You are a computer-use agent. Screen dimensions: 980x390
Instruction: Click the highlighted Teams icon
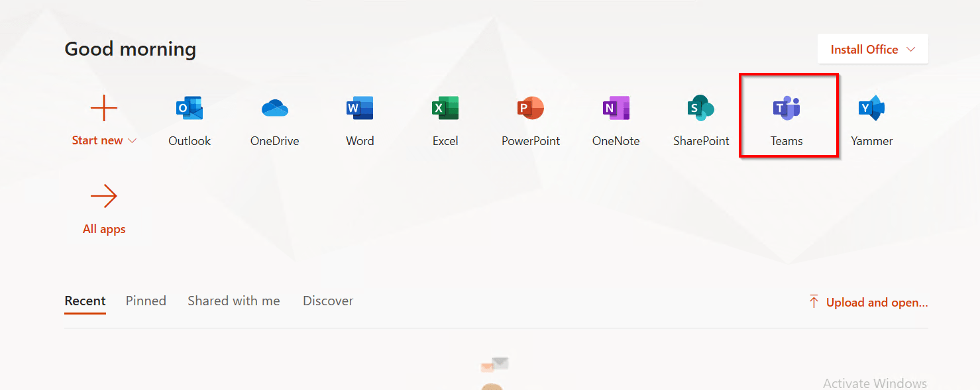coord(787,109)
